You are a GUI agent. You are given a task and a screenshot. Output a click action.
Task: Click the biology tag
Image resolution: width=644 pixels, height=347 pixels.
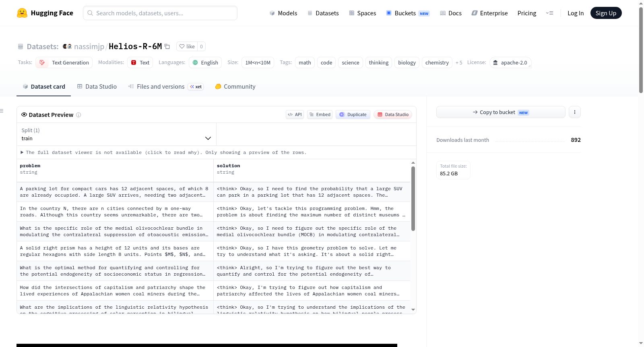407,62
